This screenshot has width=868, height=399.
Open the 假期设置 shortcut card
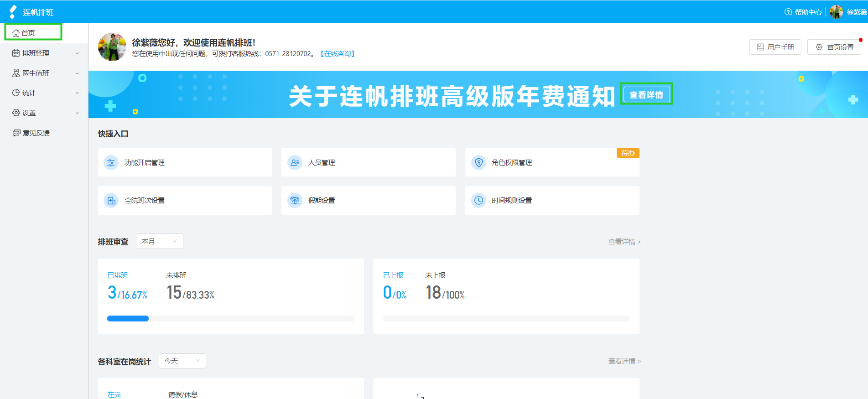(369, 200)
